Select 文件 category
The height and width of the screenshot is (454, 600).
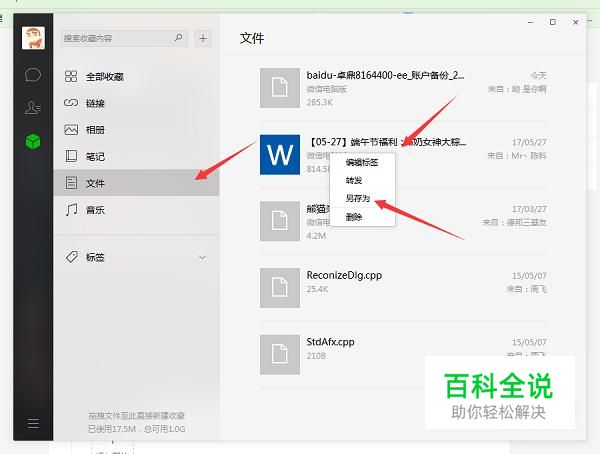click(136, 183)
